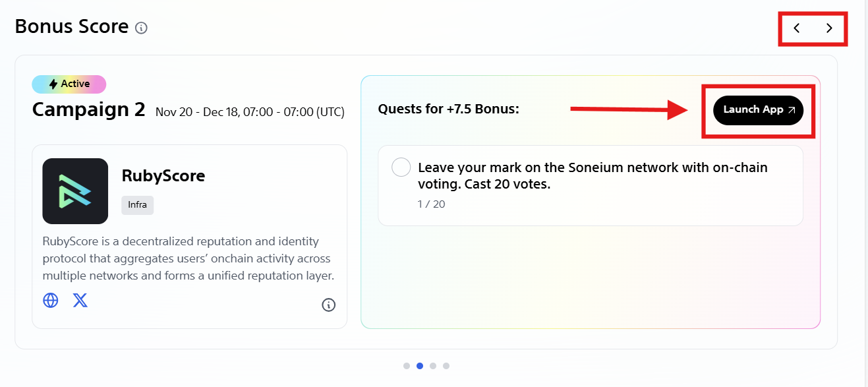This screenshot has height=387, width=868.
Task: Select the second (active) carousel dot
Action: coord(420,366)
